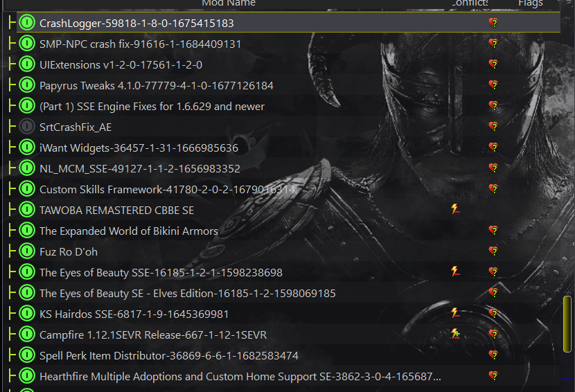Click Campfire heart flag icon
Image resolution: width=575 pixels, height=392 pixels.
pyautogui.click(x=493, y=335)
